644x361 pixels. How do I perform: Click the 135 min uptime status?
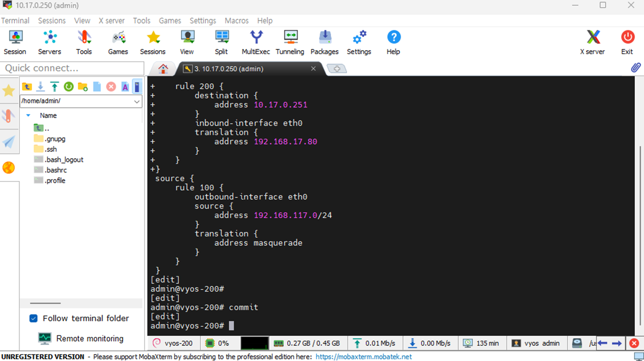pyautogui.click(x=481, y=343)
